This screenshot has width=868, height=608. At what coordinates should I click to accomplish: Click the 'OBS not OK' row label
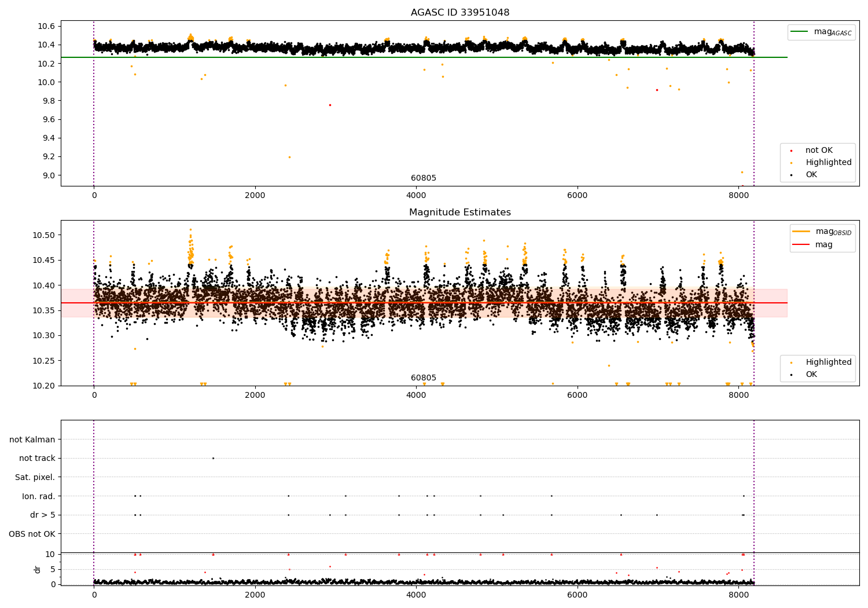(x=32, y=534)
